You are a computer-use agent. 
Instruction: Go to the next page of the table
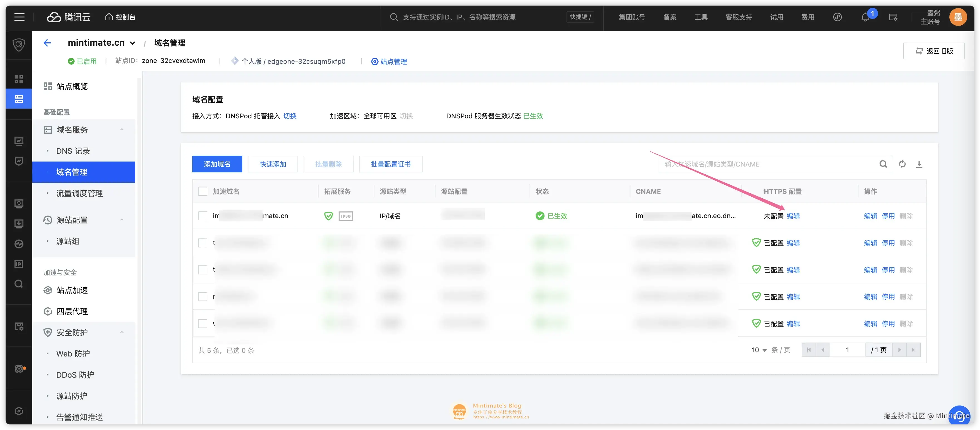pos(899,350)
